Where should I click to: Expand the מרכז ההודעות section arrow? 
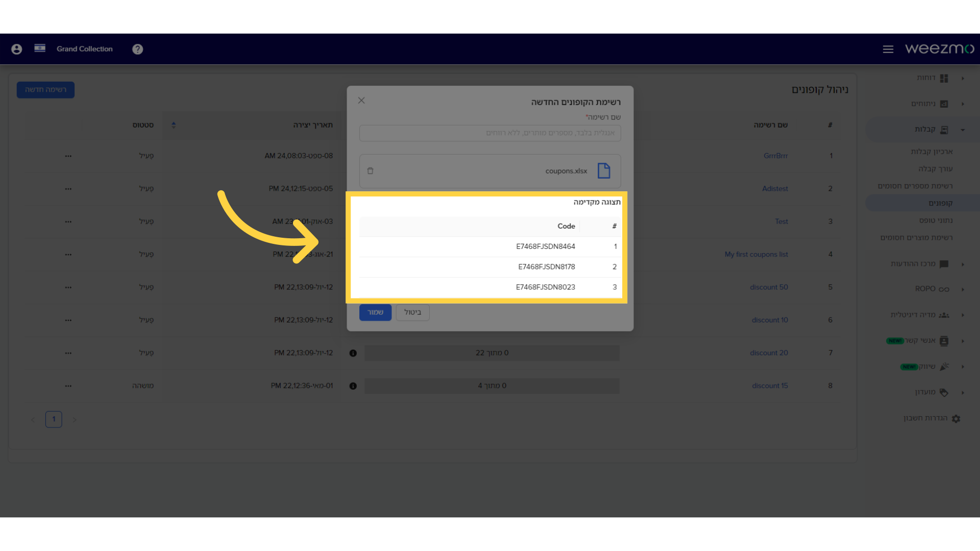[963, 264]
